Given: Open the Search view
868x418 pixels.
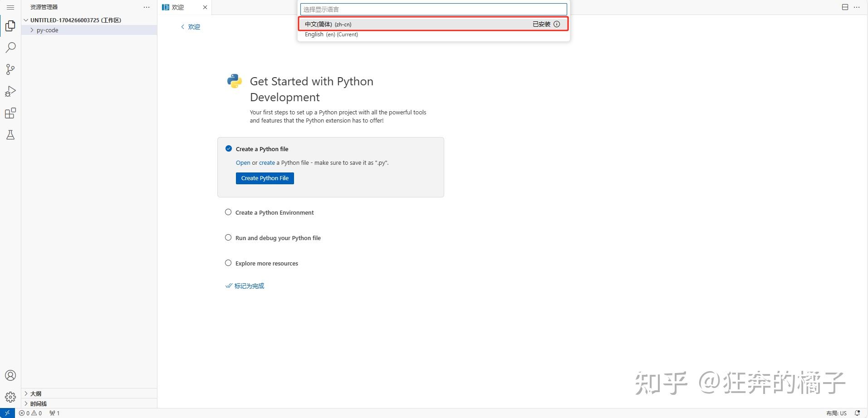Looking at the screenshot, I should pos(10,47).
